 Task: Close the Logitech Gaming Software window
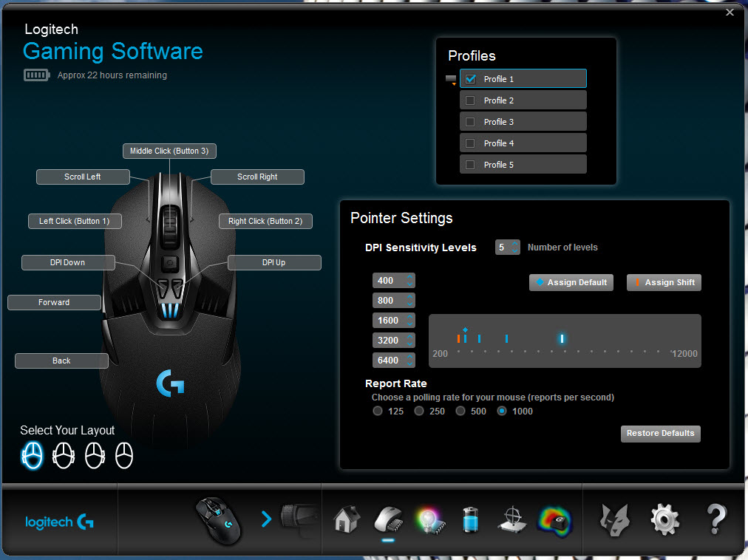(730, 13)
